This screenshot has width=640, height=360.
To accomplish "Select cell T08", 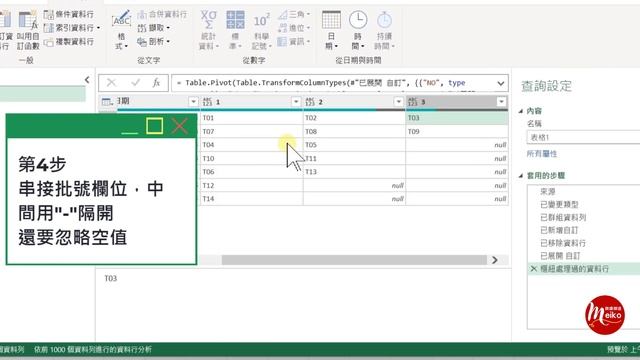I will coord(354,131).
